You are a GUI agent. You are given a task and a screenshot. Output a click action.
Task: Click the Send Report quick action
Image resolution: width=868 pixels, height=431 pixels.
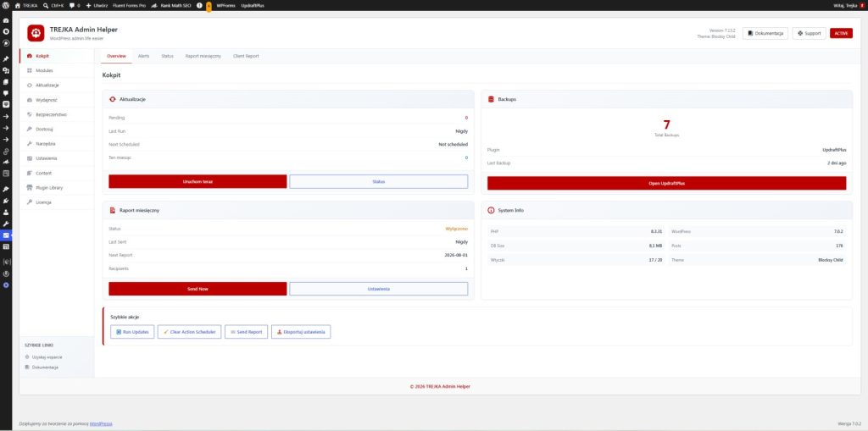(x=246, y=332)
